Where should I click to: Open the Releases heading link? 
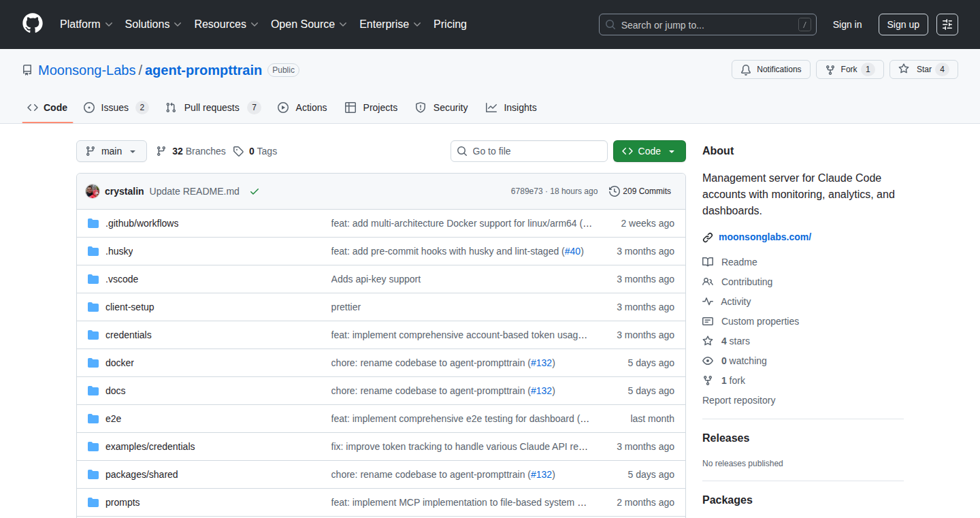[x=725, y=438]
